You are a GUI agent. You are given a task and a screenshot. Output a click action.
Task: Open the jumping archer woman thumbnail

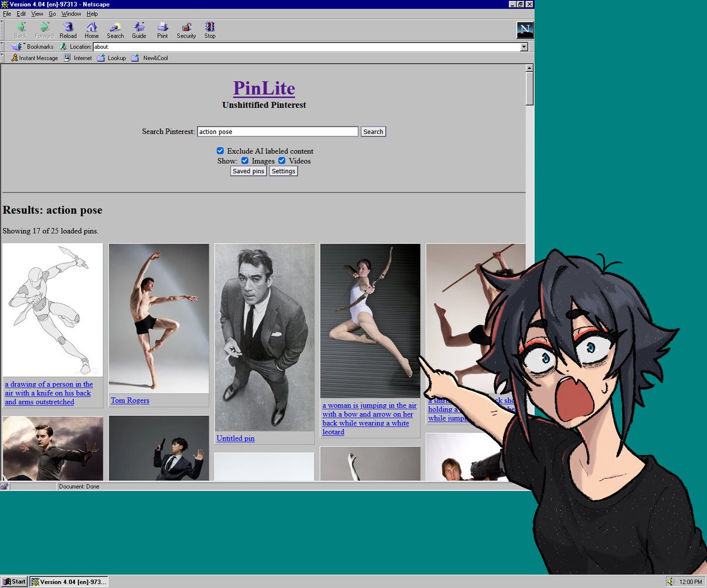tap(370, 321)
